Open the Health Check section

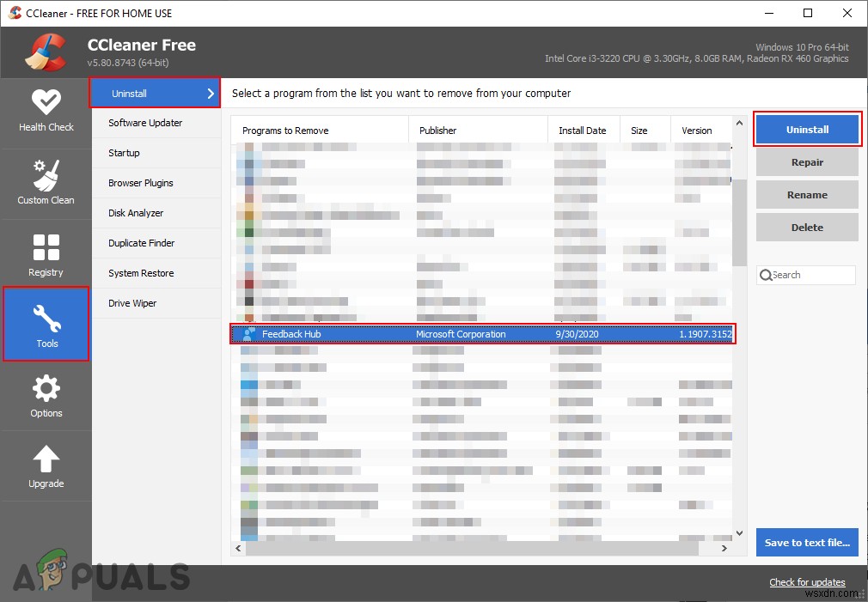46,112
